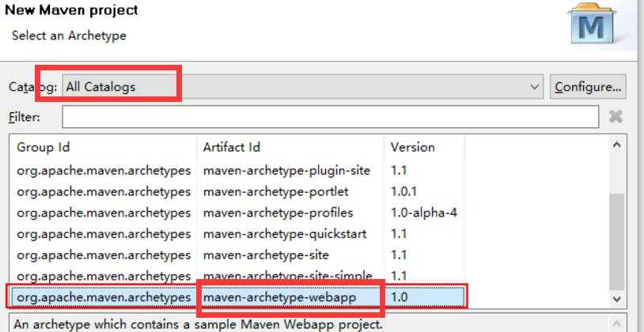Click the Group Id cell of the webapp row
This screenshot has height=332, width=644.
pyautogui.click(x=104, y=297)
